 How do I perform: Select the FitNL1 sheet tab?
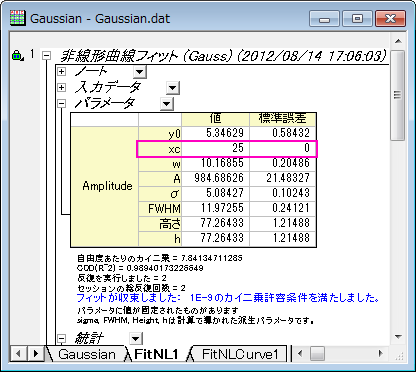point(156,354)
